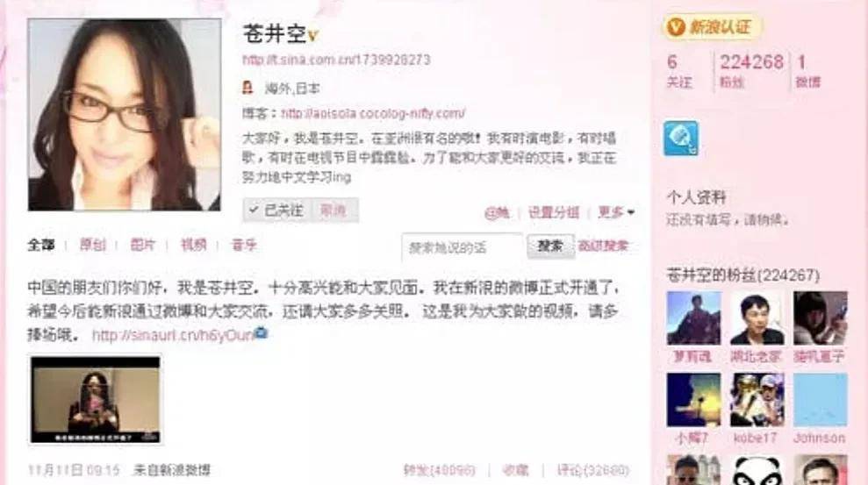The width and height of the screenshot is (868, 485).
Task: Toggle the 已关注 followed button
Action: (276, 210)
